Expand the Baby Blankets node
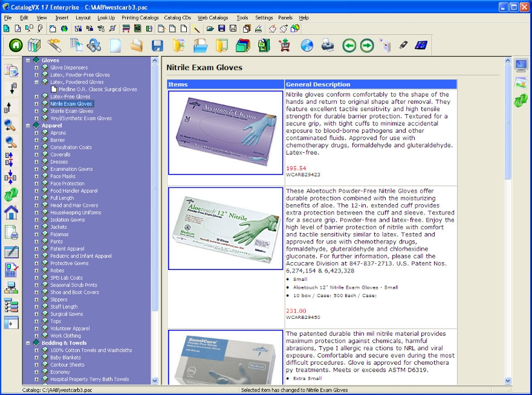 [x=36, y=358]
